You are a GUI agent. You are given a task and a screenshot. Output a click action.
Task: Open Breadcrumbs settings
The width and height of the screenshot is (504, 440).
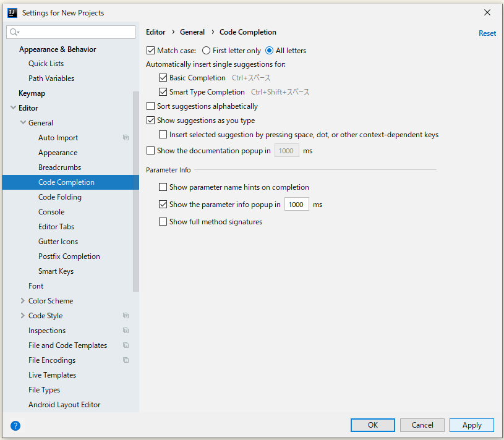[59, 167]
